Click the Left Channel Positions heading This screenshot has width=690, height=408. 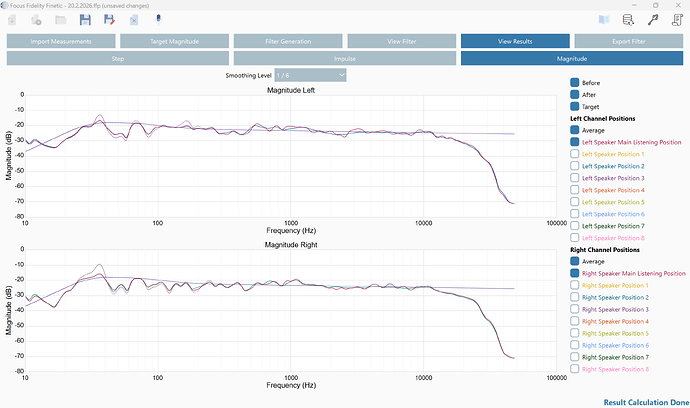[602, 118]
